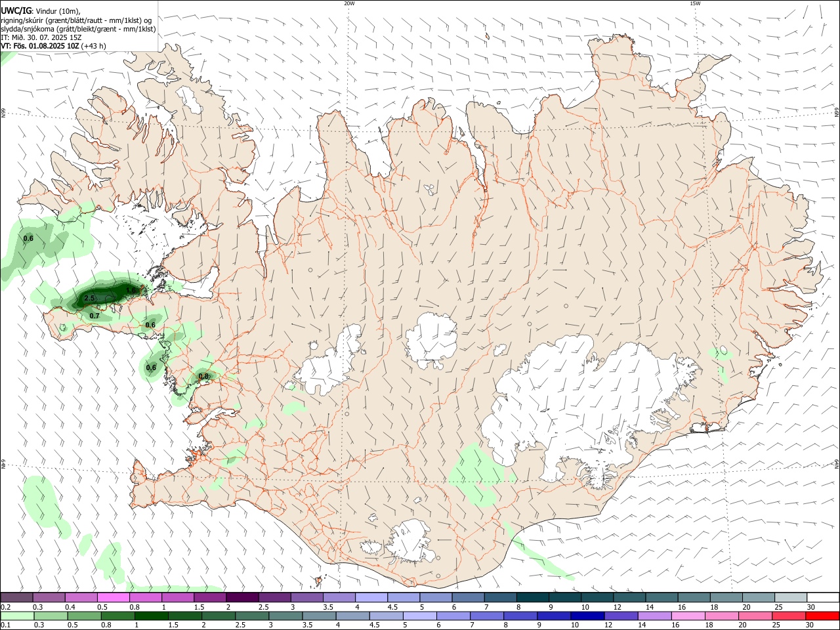Select dark teal top swatch between 8 and 9
Viewport: 840px width, 630px height.
tap(532, 597)
